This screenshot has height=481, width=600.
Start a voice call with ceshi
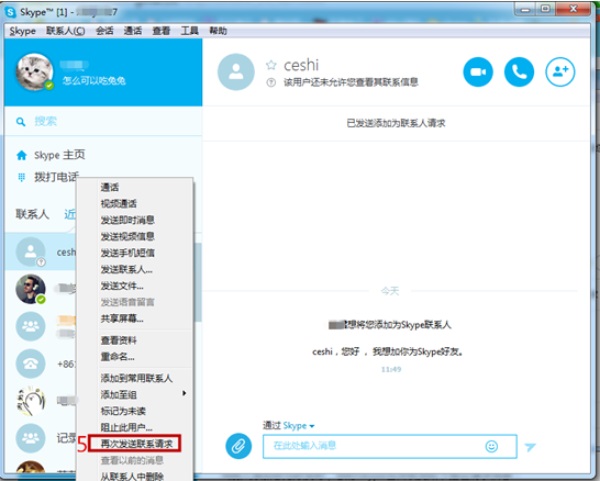(x=519, y=72)
